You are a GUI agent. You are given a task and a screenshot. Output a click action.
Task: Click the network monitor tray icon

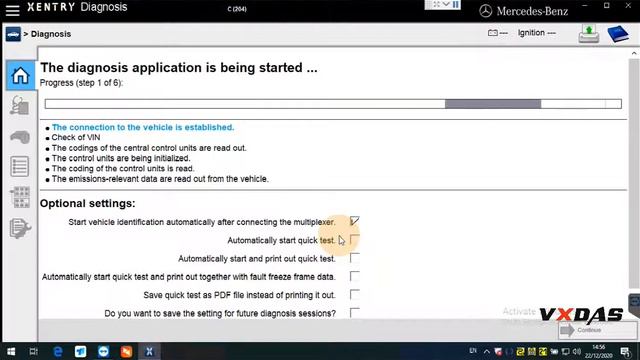(x=565, y=351)
